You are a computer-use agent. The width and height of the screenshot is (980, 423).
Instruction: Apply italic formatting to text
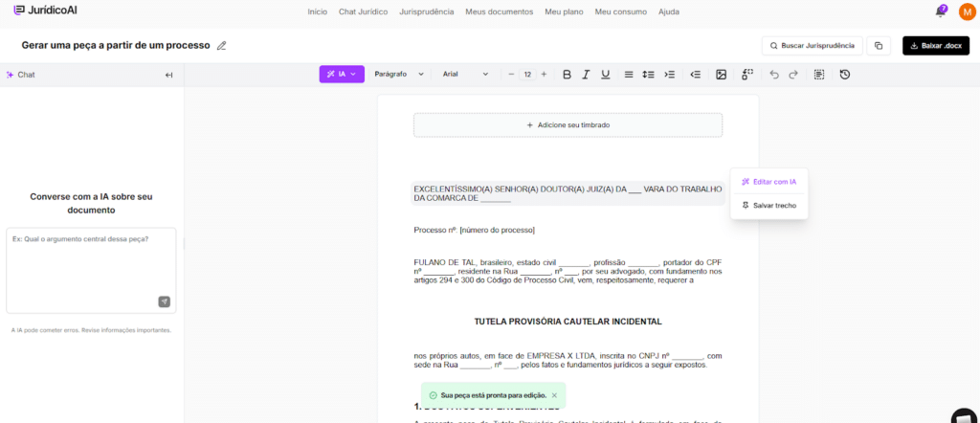tap(586, 75)
